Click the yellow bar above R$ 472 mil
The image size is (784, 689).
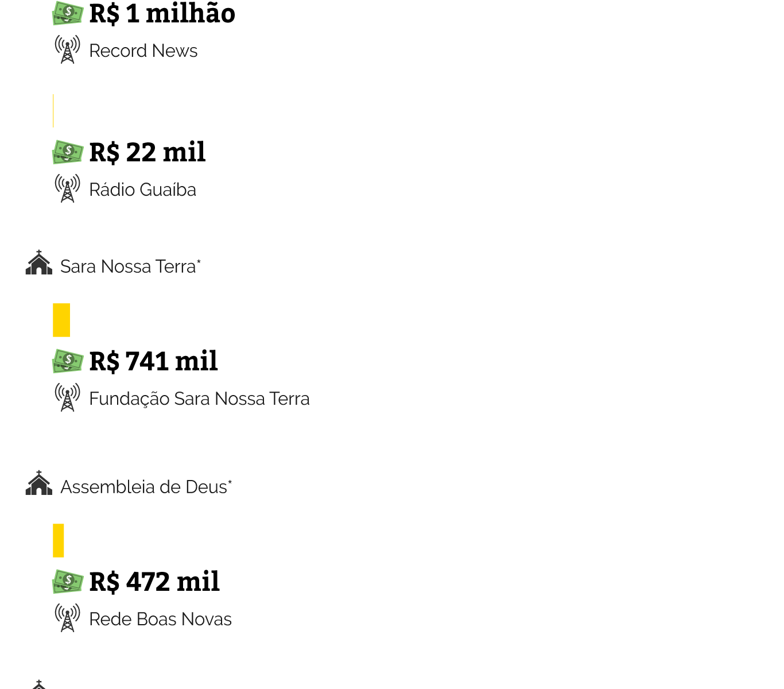point(59,540)
